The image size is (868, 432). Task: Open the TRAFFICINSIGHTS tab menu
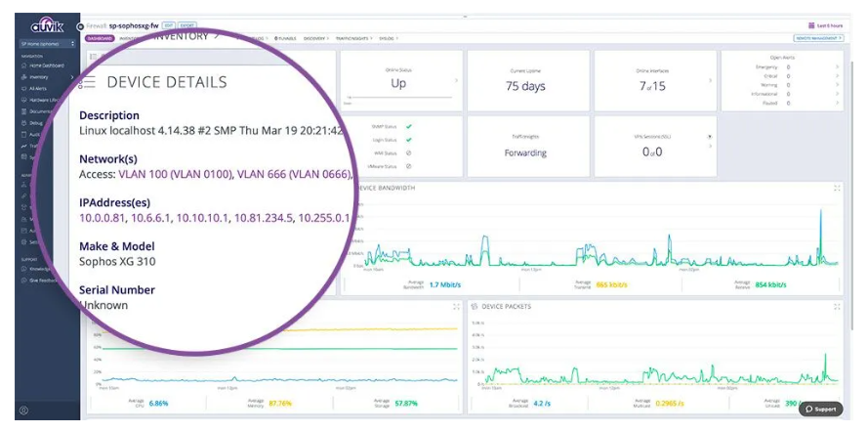[x=353, y=38]
